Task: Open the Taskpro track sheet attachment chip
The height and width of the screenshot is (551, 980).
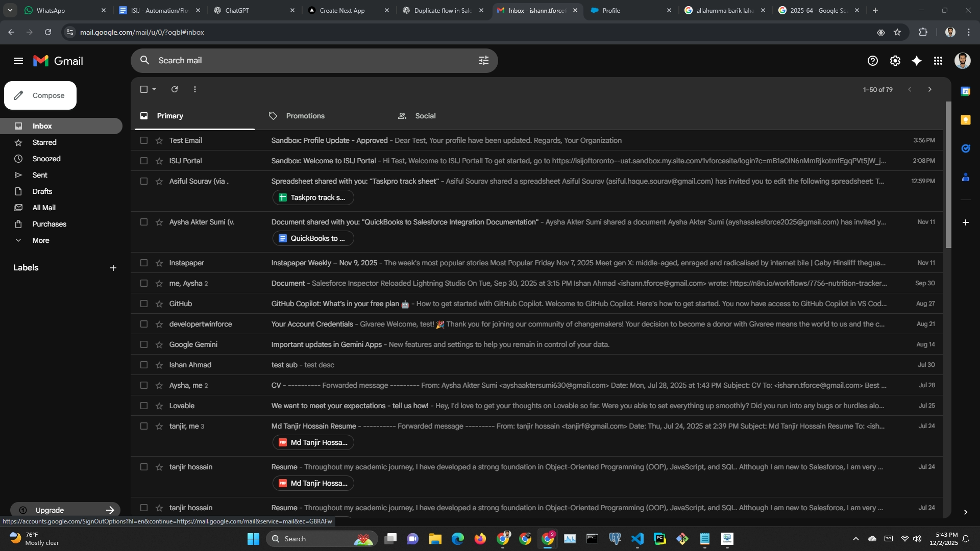Action: click(x=313, y=197)
